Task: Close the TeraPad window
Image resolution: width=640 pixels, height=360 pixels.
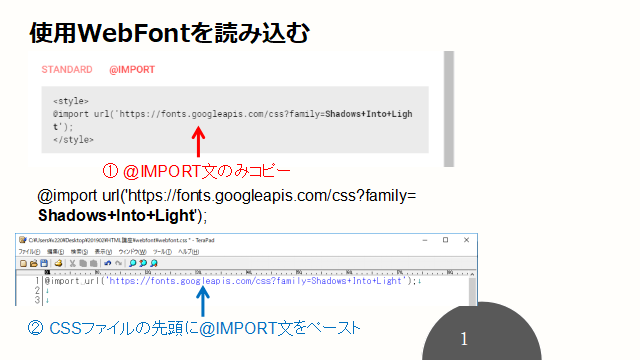Action: tap(467, 240)
